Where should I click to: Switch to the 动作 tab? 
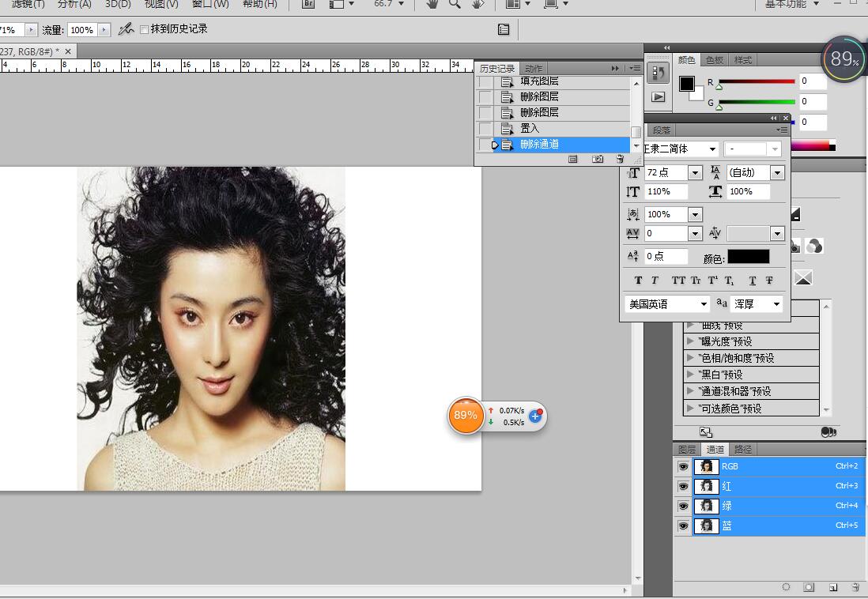tap(534, 69)
